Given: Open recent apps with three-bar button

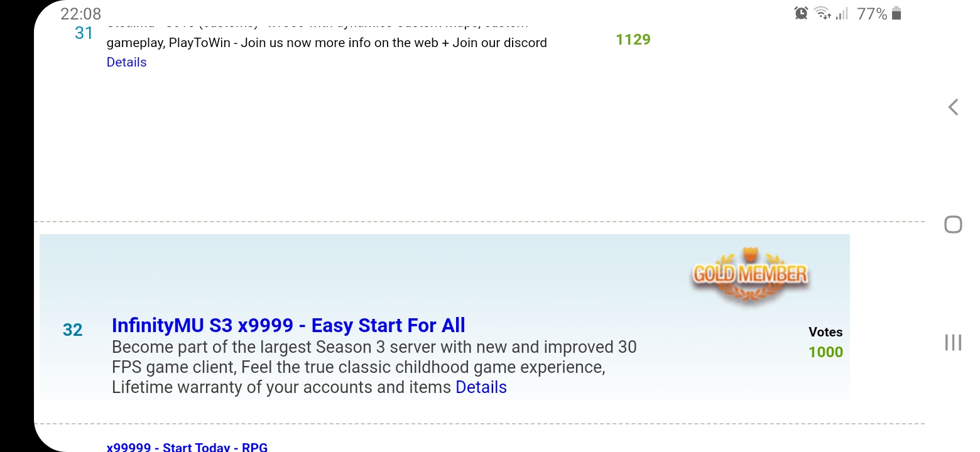Looking at the screenshot, I should point(953,342).
